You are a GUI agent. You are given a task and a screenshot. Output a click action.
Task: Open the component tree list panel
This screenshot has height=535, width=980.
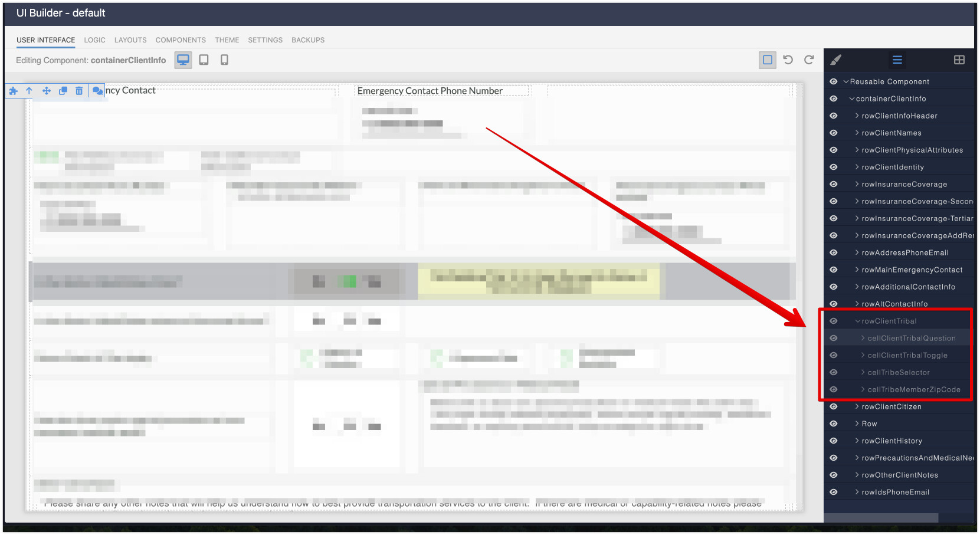coord(897,60)
